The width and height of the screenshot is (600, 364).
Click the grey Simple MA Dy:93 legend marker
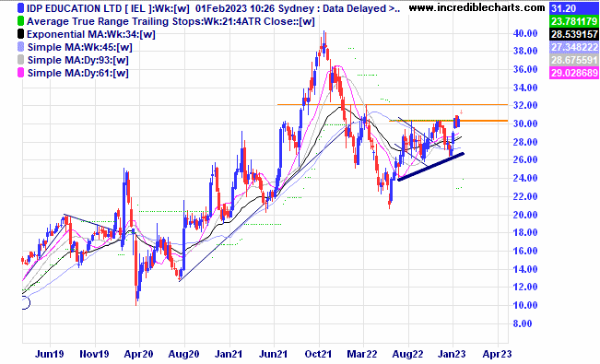click(x=20, y=60)
